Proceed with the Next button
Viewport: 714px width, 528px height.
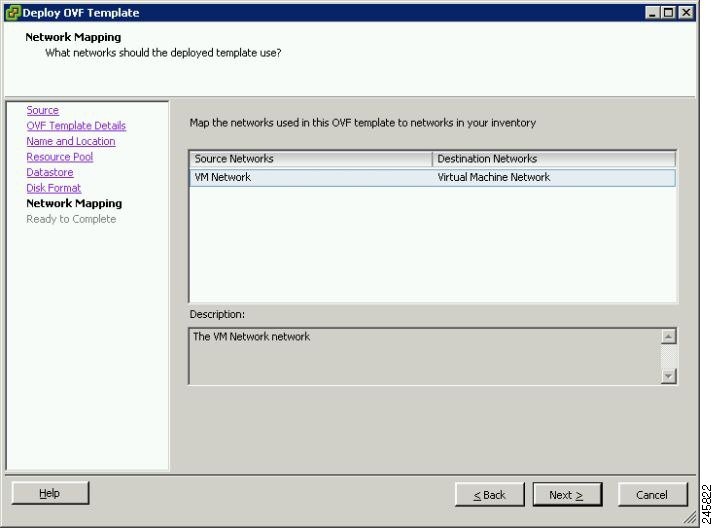567,495
